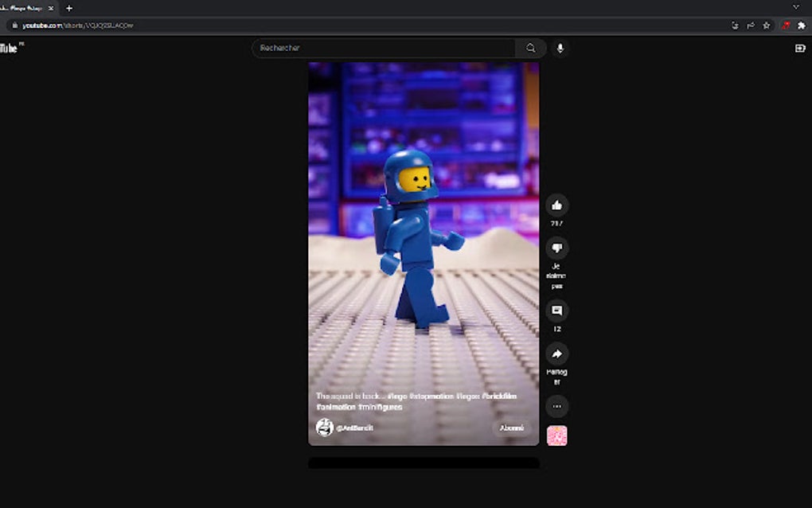Open the channel avatar of the uploader

click(x=324, y=428)
